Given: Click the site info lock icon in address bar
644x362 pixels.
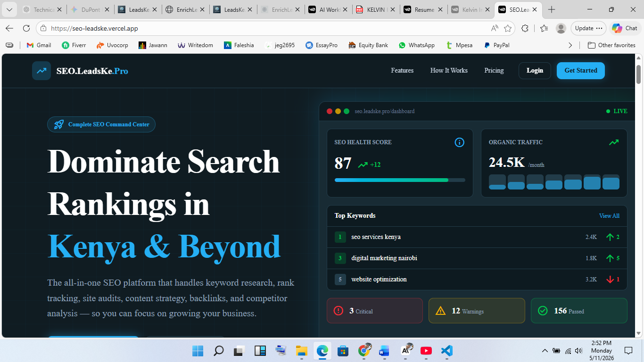Looking at the screenshot, I should [43, 28].
